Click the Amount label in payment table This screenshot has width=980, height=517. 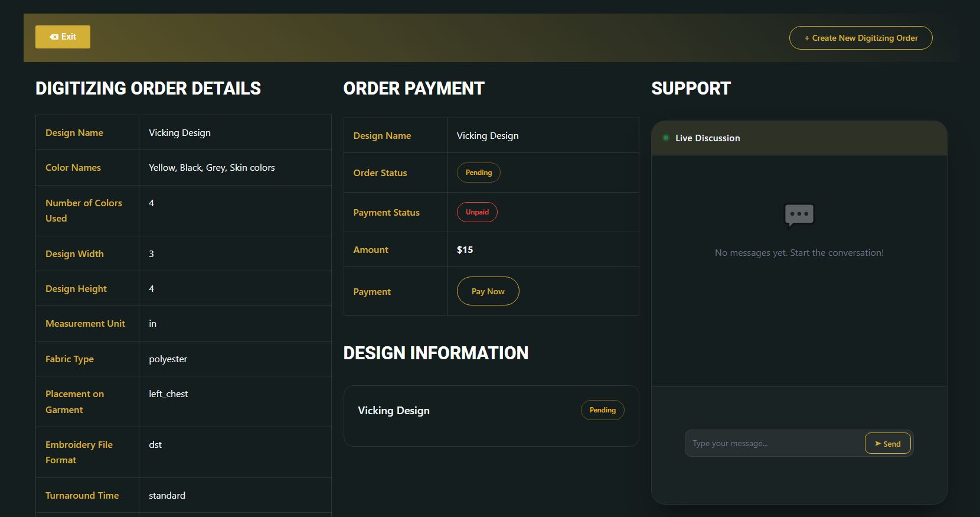coord(371,250)
